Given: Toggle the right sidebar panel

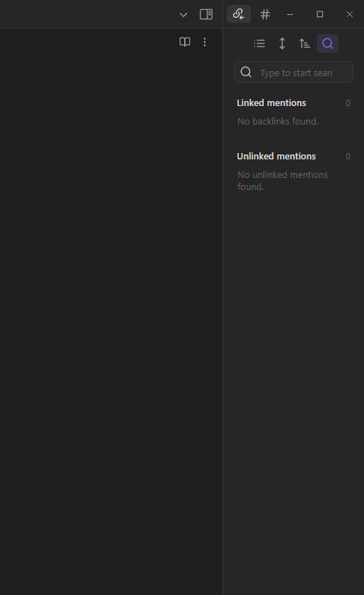Looking at the screenshot, I should click(x=206, y=14).
